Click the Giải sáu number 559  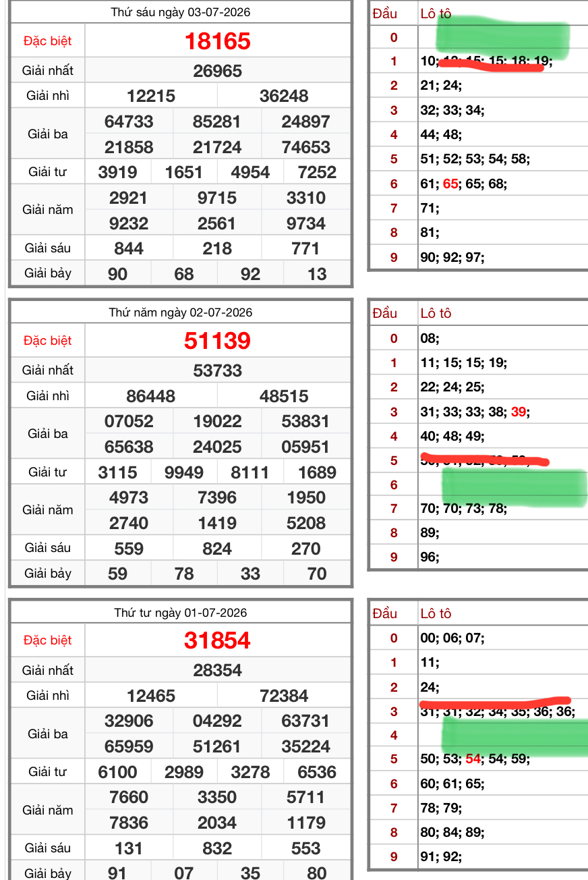(x=129, y=549)
